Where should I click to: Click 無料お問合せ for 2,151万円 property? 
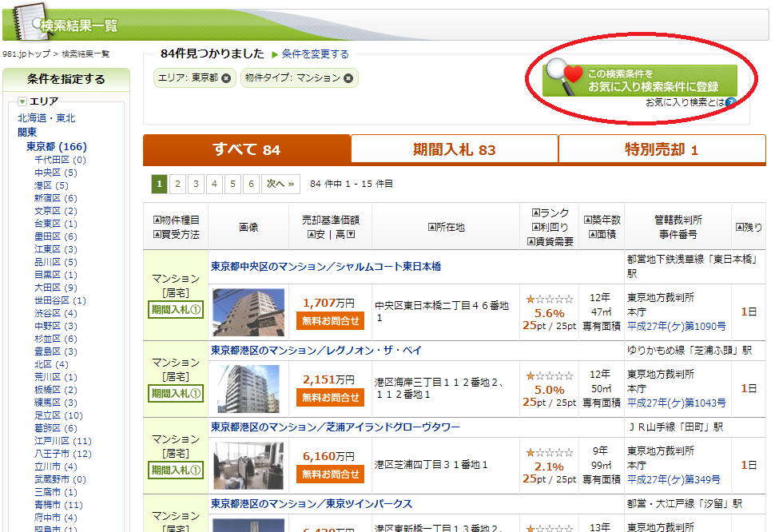tap(330, 398)
